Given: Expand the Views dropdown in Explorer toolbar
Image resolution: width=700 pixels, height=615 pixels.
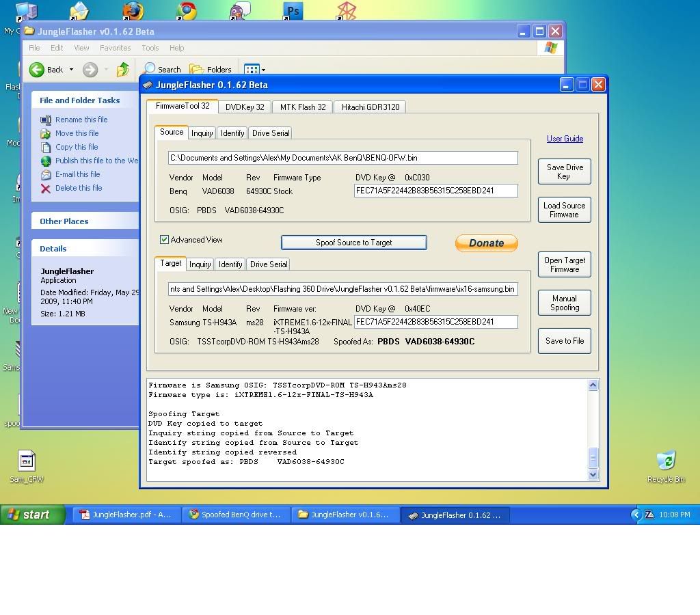Looking at the screenshot, I should 263,70.
